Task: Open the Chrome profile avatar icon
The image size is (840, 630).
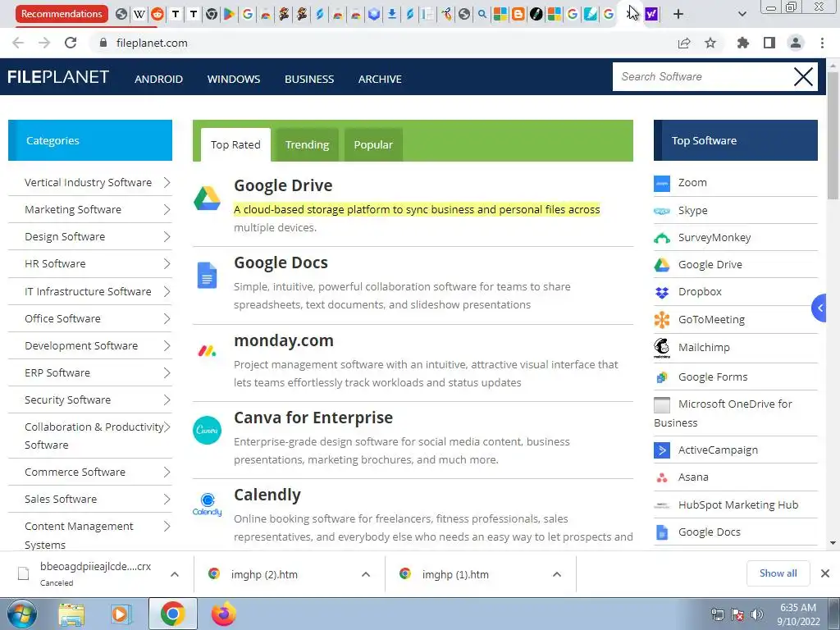Action: click(x=796, y=43)
